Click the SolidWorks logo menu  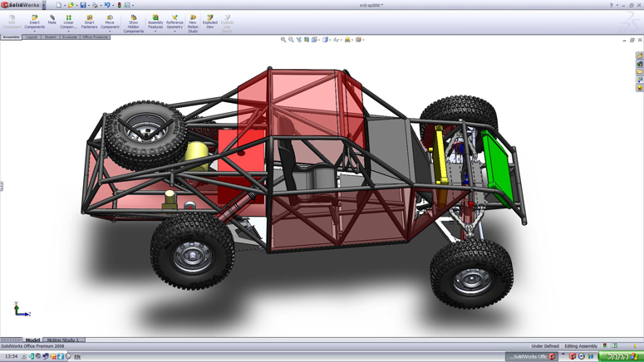coord(21,5)
